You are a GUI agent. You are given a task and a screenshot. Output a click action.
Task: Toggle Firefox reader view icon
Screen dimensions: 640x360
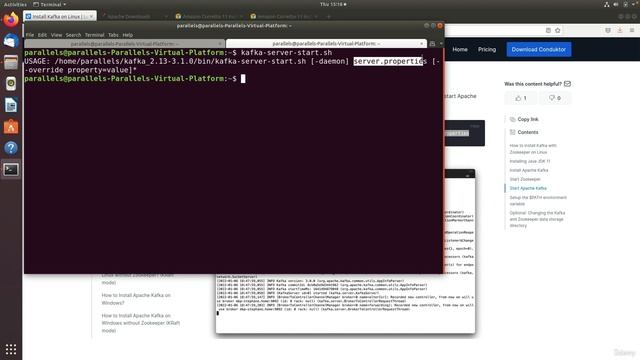click(548, 30)
